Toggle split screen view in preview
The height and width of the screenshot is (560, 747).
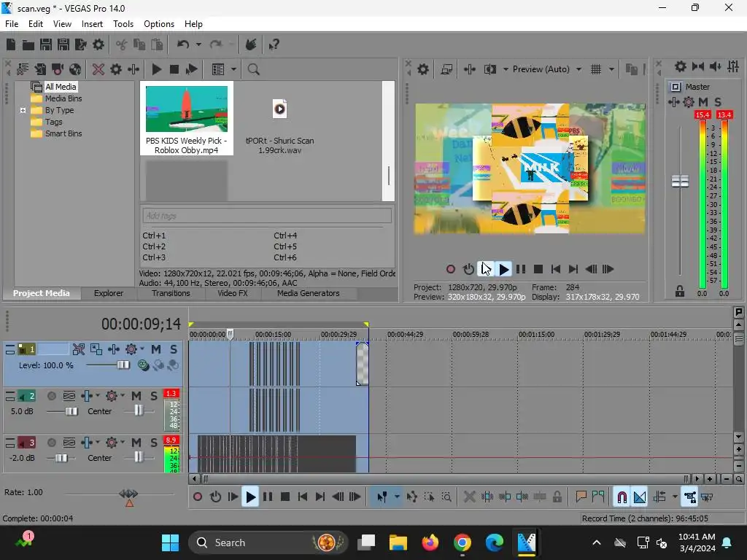(x=489, y=69)
